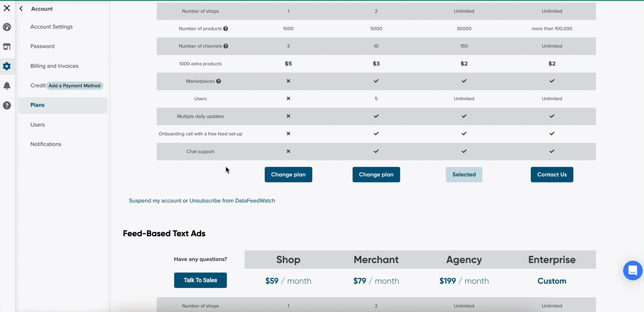644x312 pixels.
Task: Click the back arrow next to Account
Action: pos(21,9)
